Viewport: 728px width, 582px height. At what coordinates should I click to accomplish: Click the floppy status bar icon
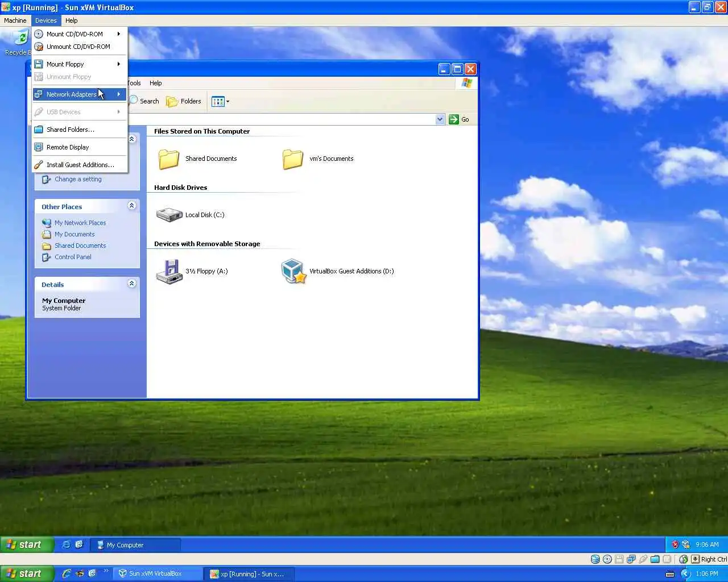(x=619, y=559)
